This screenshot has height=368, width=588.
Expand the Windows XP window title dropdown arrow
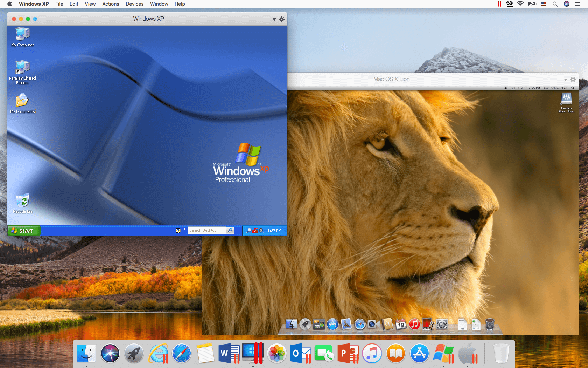[x=274, y=20]
